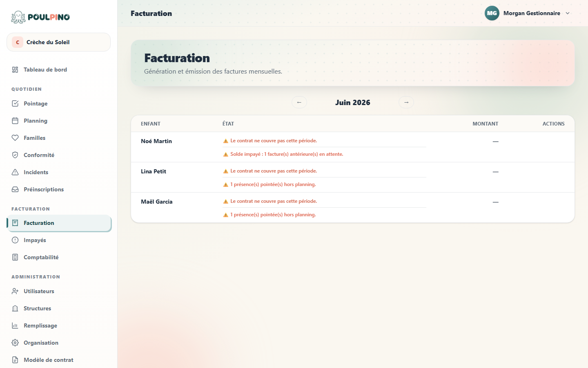Click the Planning calendar icon
Image resolution: width=588 pixels, height=368 pixels.
click(x=15, y=121)
